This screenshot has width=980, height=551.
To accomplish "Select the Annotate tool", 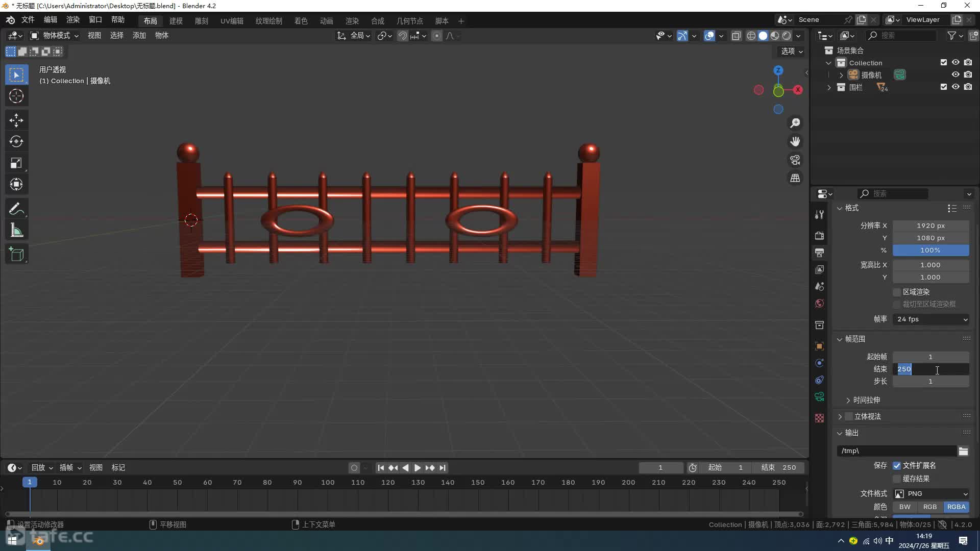I will point(16,209).
